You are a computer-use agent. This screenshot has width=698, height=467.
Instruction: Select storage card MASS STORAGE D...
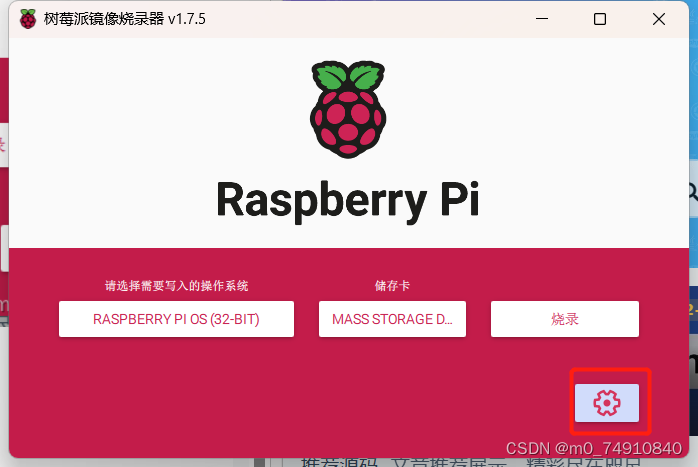coord(392,319)
